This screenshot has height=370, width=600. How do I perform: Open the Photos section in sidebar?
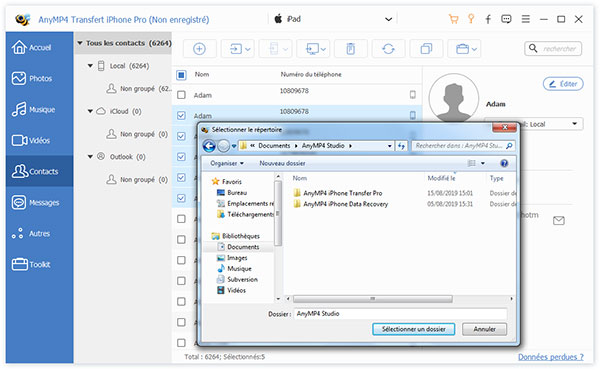39,78
